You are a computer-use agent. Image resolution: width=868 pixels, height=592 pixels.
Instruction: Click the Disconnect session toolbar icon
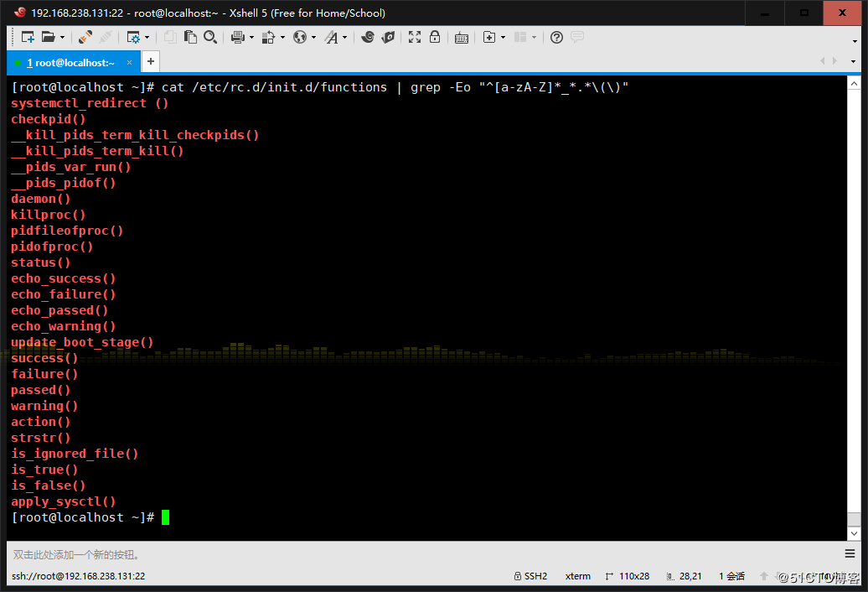click(x=105, y=37)
